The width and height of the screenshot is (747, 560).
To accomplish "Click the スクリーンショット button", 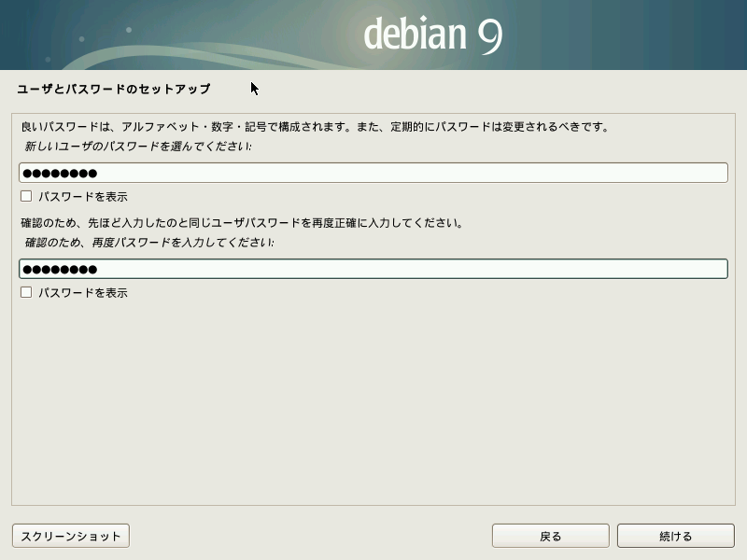I will point(71,536).
